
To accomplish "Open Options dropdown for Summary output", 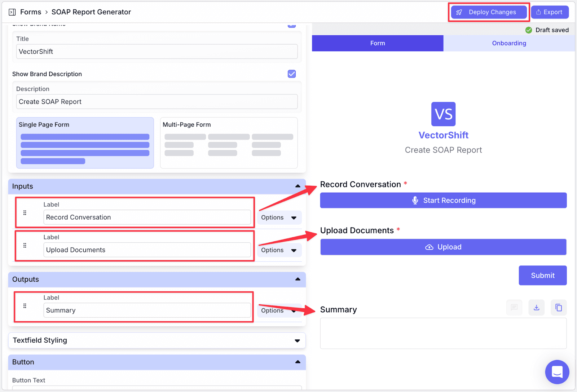I will pyautogui.click(x=279, y=310).
